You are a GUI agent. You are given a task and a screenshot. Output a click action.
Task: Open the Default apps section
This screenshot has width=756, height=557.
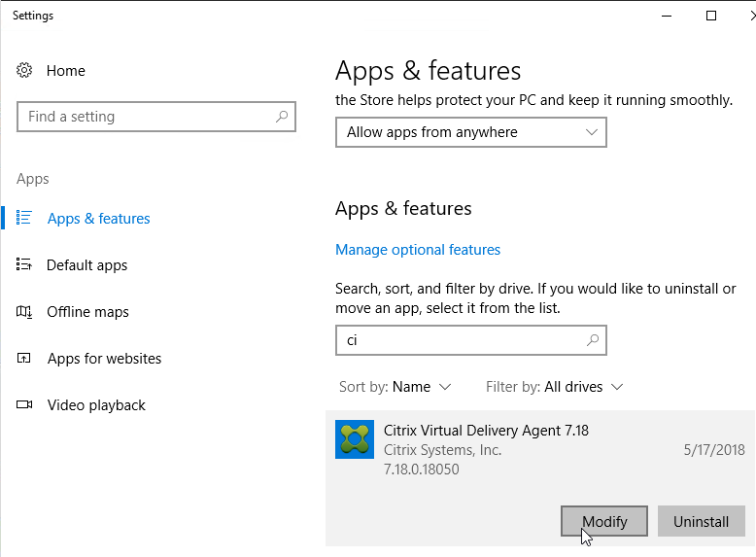pos(86,265)
